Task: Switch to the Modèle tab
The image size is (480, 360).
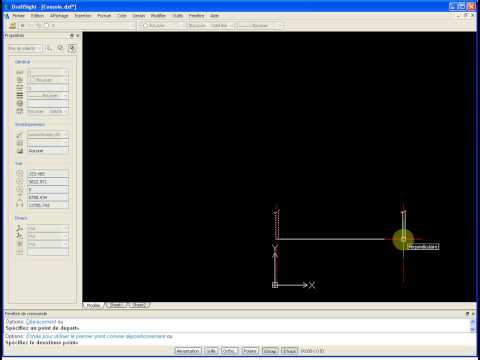Action: pyautogui.click(x=94, y=305)
